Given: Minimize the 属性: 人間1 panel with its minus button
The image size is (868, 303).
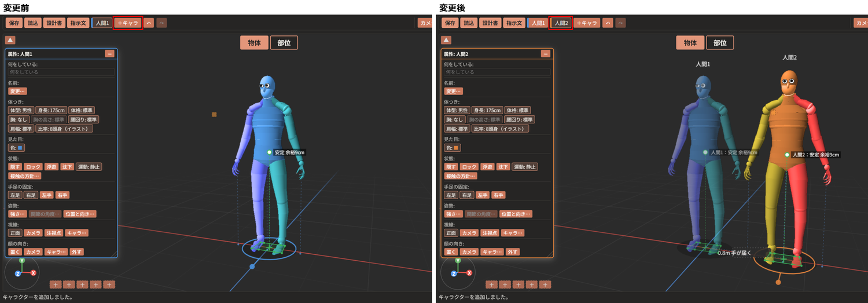Looking at the screenshot, I should [x=109, y=53].
